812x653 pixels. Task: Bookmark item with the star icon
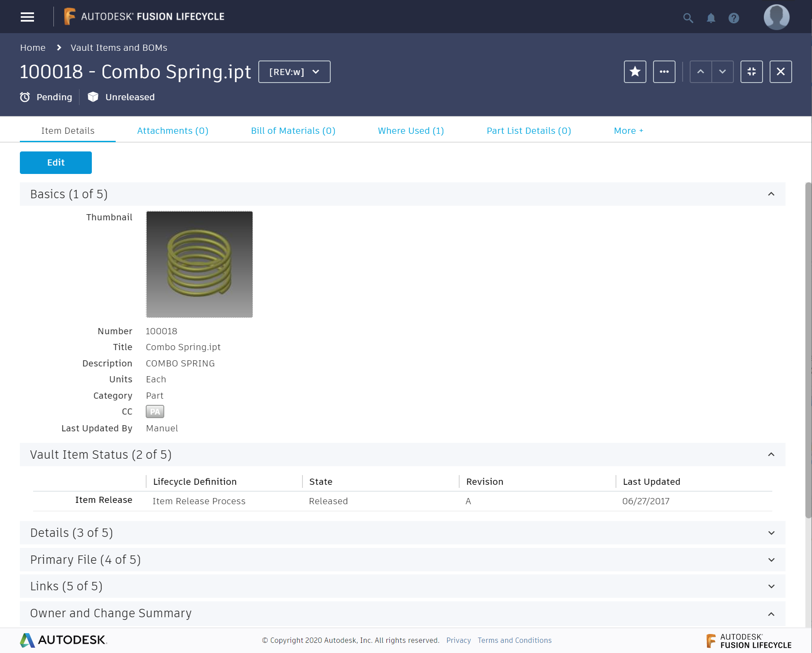(x=635, y=72)
